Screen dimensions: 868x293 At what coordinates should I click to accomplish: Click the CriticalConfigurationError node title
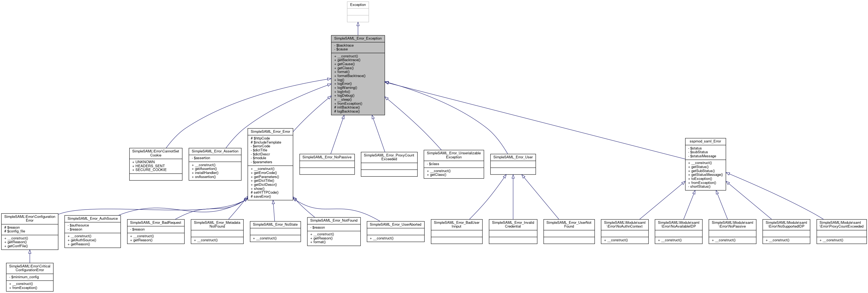click(x=30, y=268)
